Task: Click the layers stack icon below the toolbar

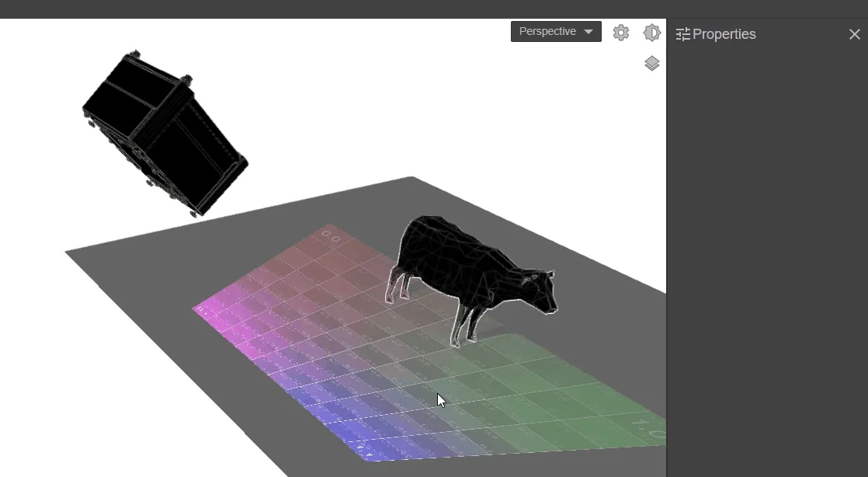Action: click(652, 63)
